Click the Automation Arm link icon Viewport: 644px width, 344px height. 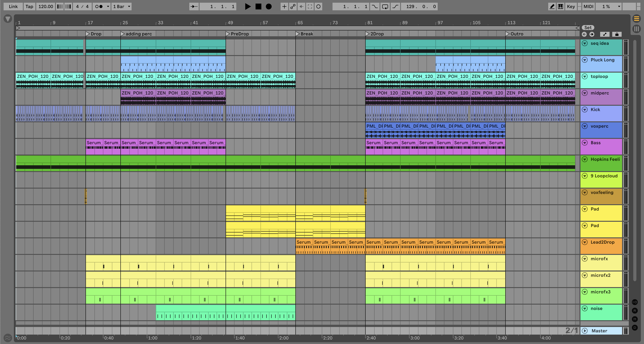[x=293, y=6]
